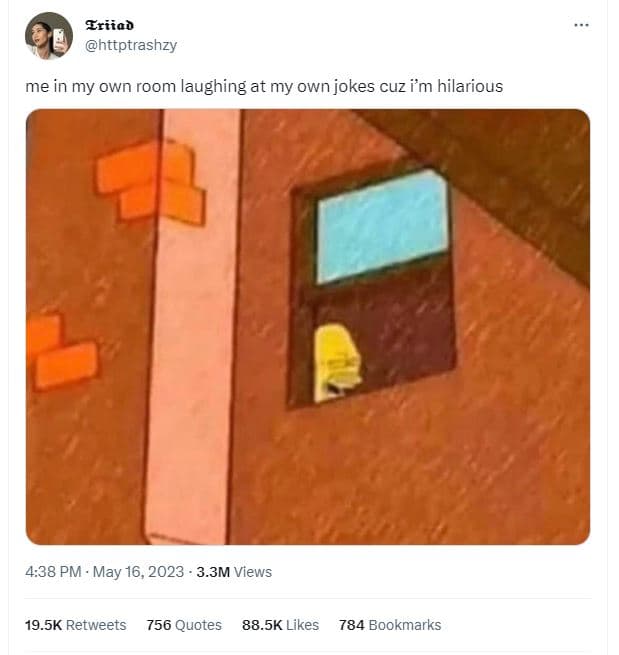Click the orange bricks at top left
The height and width of the screenshot is (655, 619).
150,182
